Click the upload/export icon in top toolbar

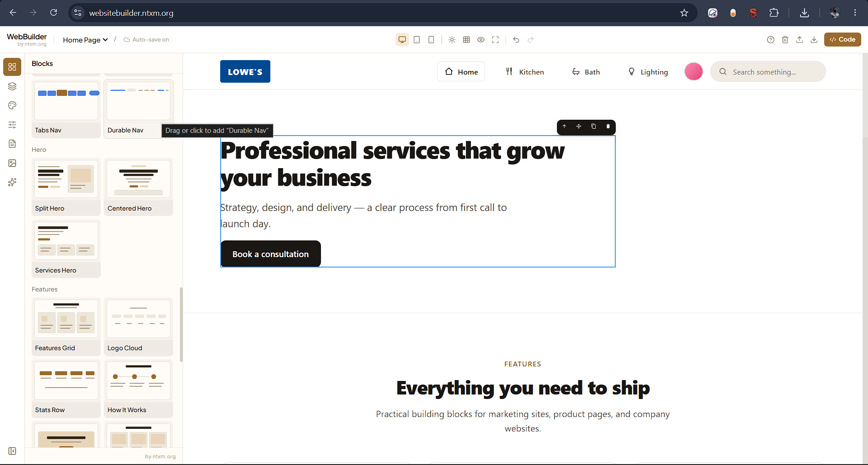click(800, 40)
